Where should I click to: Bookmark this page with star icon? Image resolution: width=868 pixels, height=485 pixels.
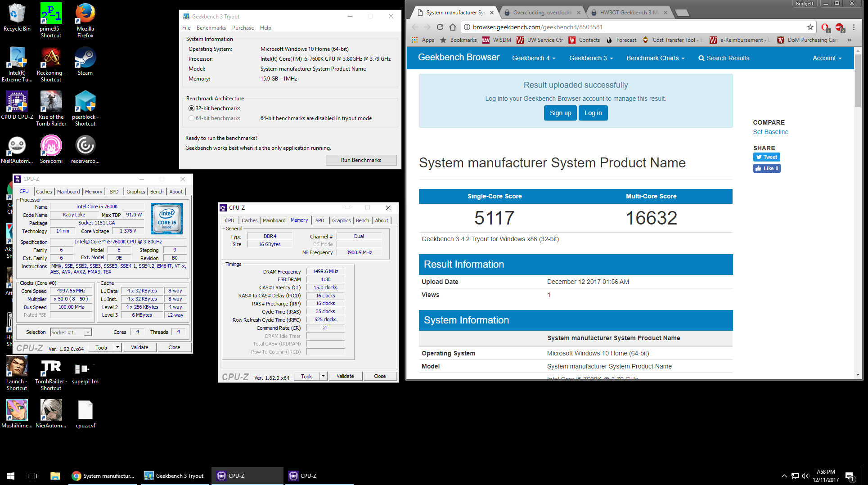(x=810, y=27)
